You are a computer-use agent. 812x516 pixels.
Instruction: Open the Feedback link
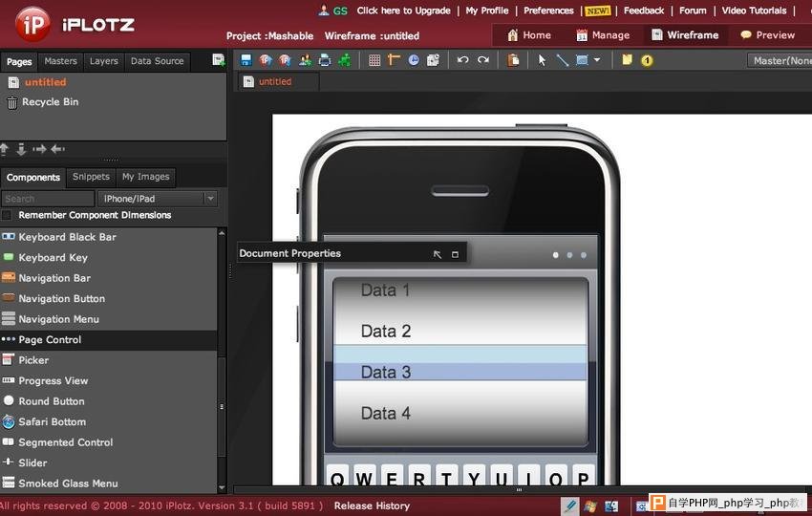pyautogui.click(x=644, y=11)
